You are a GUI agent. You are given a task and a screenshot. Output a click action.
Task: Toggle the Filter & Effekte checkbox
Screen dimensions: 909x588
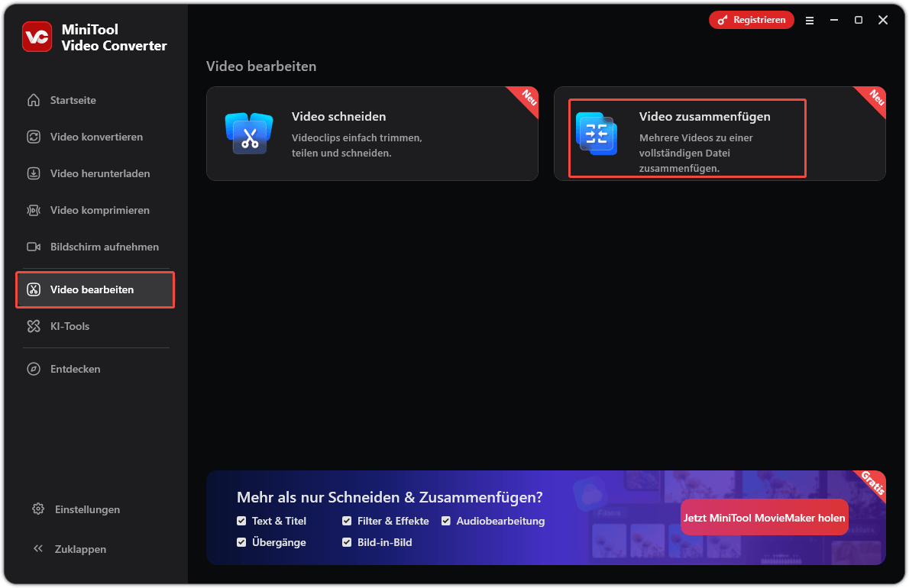coord(347,521)
